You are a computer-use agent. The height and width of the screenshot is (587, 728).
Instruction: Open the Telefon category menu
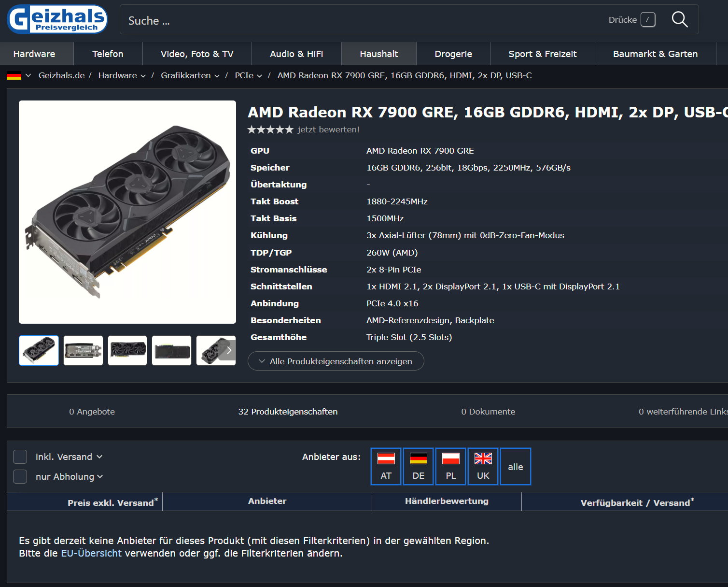(x=108, y=54)
